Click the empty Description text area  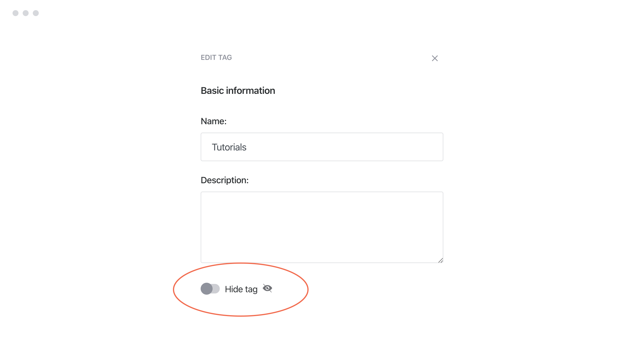[321, 226]
